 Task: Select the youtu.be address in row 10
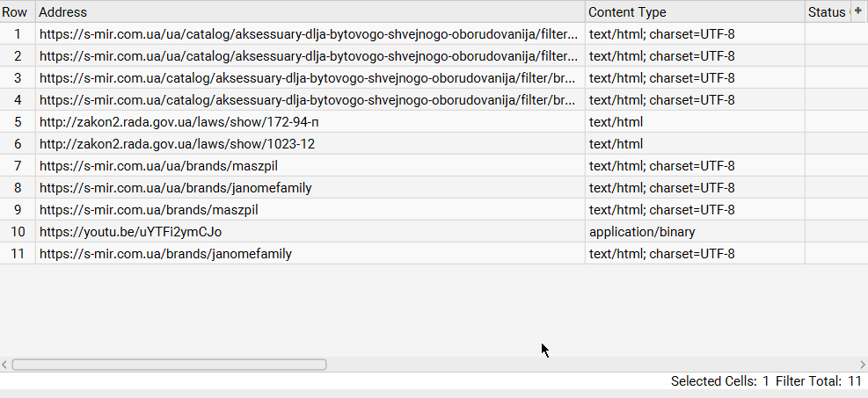click(130, 232)
